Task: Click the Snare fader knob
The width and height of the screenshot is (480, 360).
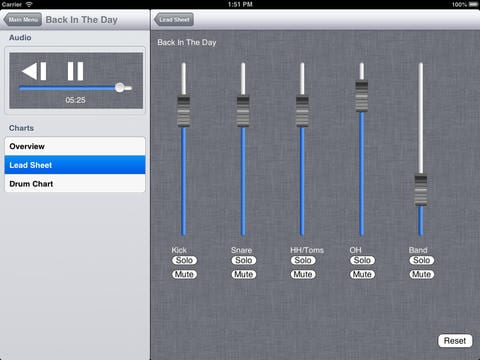Action: point(243,112)
